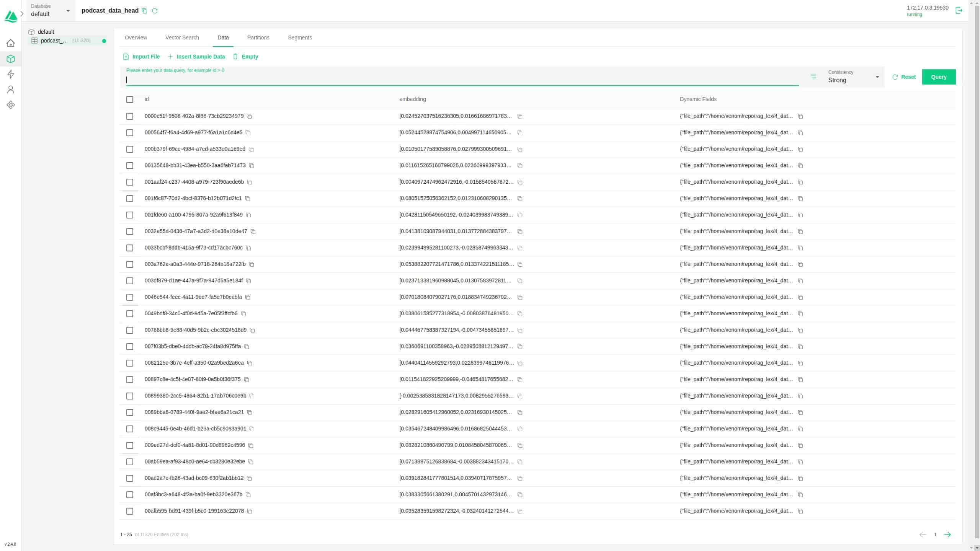980x551 pixels.
Task: Refresh the podcast_data_head collection
Action: (155, 11)
